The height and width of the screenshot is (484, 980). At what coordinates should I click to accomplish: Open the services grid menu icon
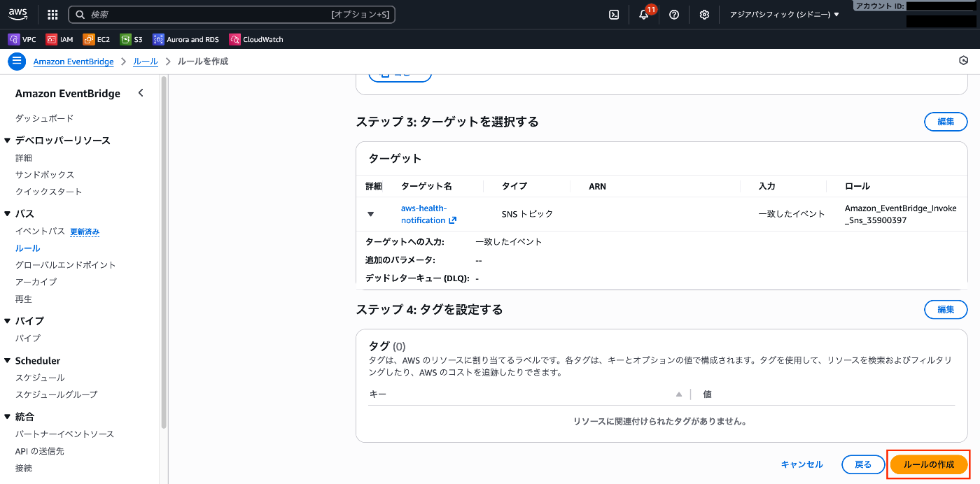(x=52, y=15)
